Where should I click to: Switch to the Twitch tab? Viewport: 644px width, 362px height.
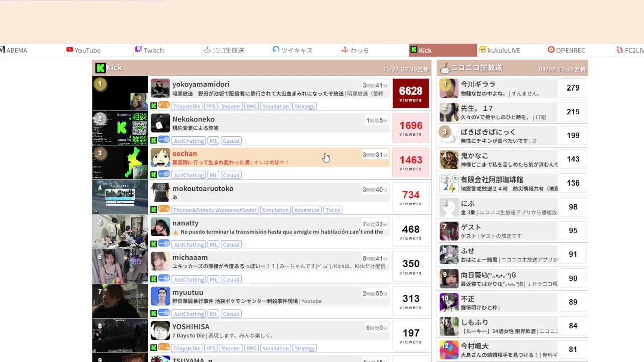pos(167,50)
